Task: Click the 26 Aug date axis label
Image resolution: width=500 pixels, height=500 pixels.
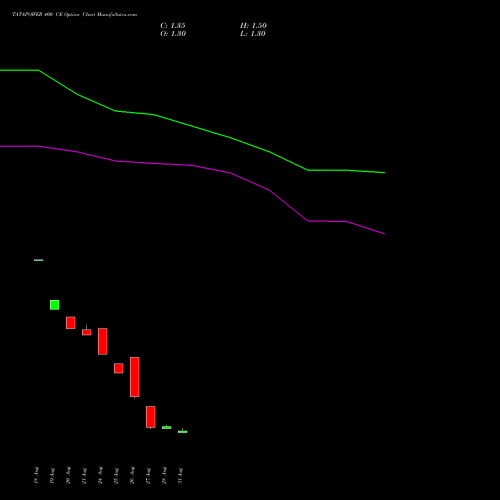Action: pos(132,475)
